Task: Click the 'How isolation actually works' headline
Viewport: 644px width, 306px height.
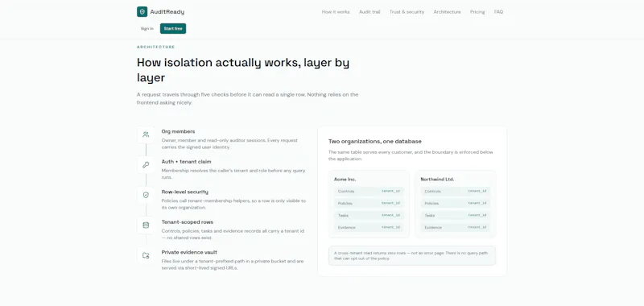Action: pos(243,70)
